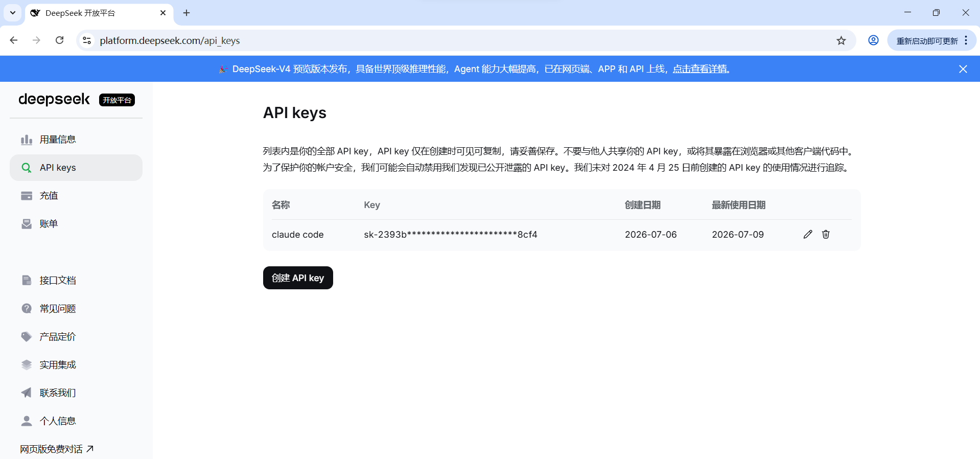Screen dimensions: 980x459
Task: Open 网页版免费对话 web chat link
Action: [x=57, y=449]
